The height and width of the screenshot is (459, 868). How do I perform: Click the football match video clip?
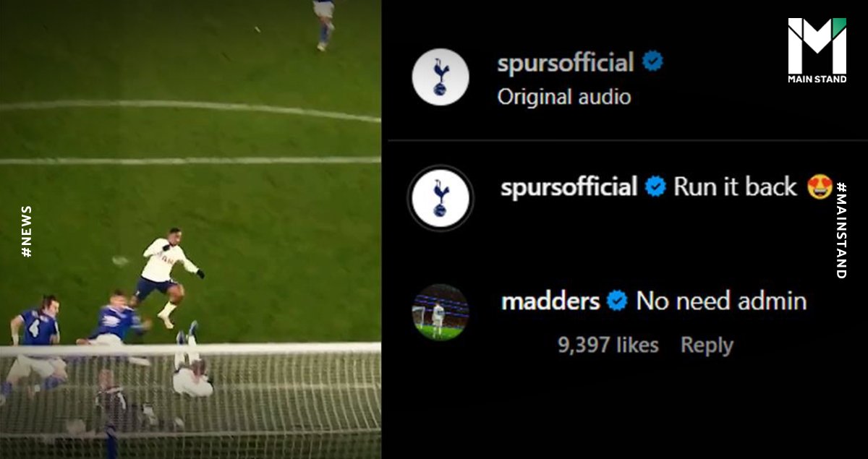coord(190,229)
